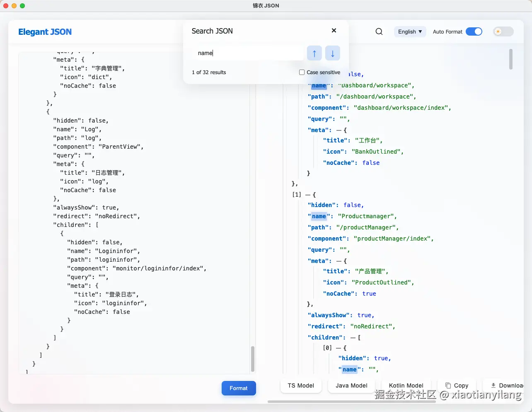Jump to previous search result with up arrow
Screen dimensions: 532x412
click(x=314, y=53)
